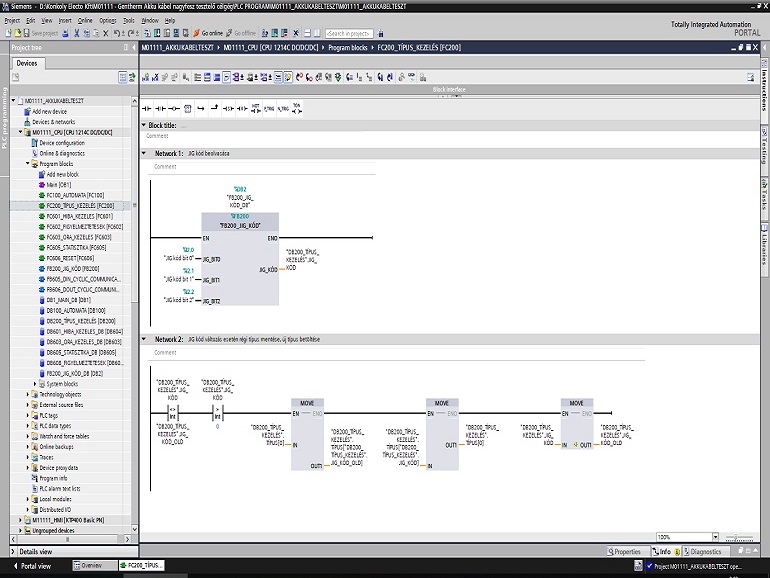Open the Overview taskbar item
This screenshot has height=578, width=770.
pyautogui.click(x=95, y=566)
